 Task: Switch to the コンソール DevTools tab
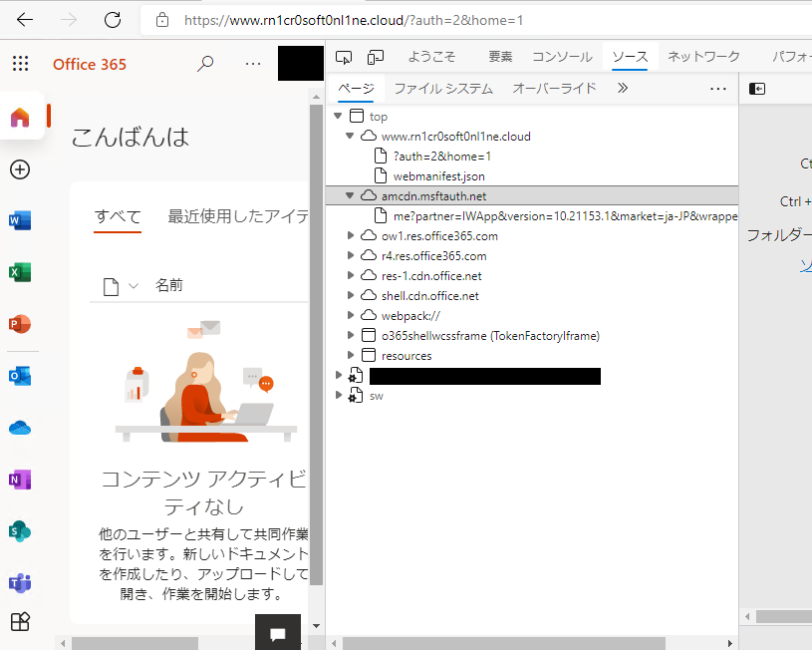point(562,56)
